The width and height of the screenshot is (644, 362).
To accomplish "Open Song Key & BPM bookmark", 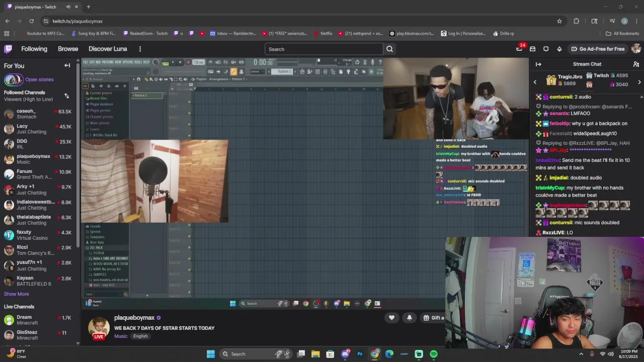I will tap(93, 34).
